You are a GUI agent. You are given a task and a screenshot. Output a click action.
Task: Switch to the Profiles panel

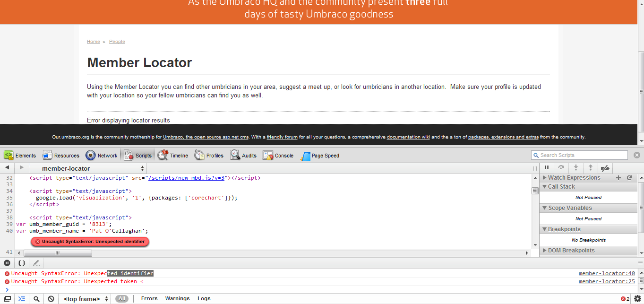click(x=209, y=156)
